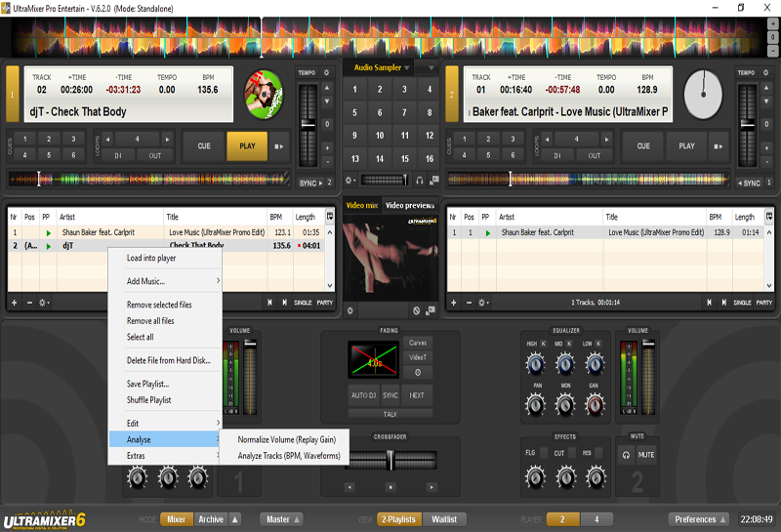Skip to next track in left playlist

284,303
